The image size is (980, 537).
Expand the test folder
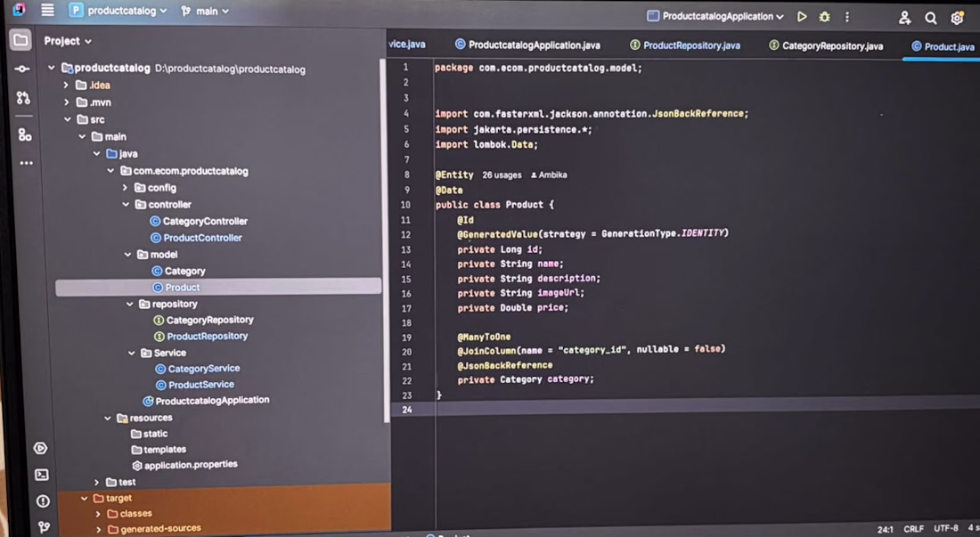(96, 482)
